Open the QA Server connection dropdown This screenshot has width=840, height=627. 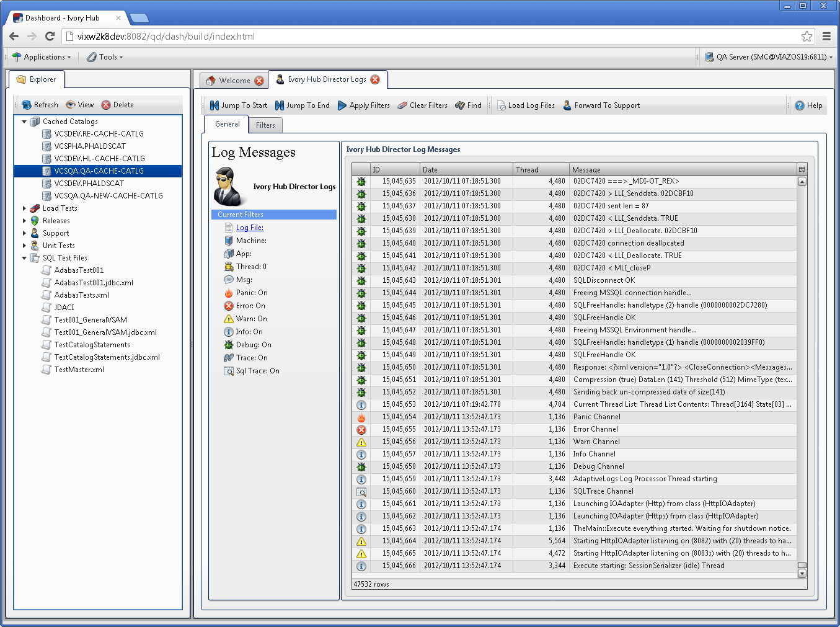[769, 57]
